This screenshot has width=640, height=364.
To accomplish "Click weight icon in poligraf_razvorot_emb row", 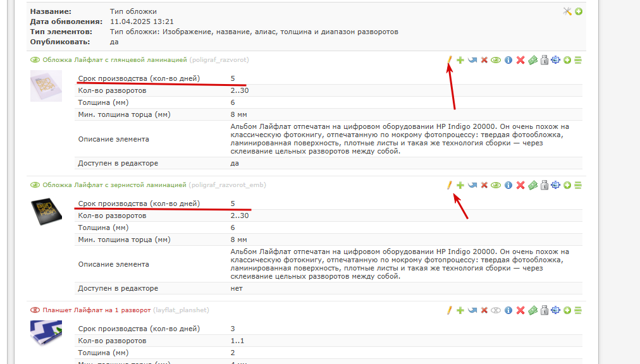I will 544,185.
